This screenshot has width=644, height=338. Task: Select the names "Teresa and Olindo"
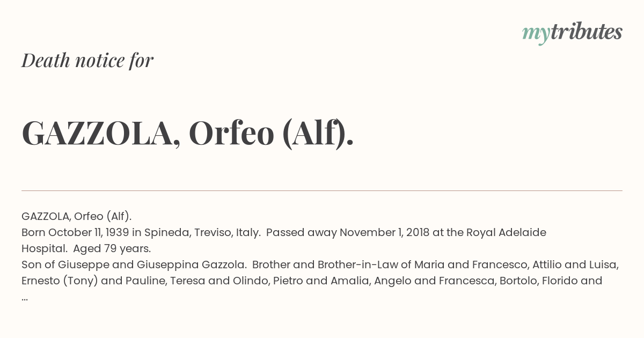(217, 281)
